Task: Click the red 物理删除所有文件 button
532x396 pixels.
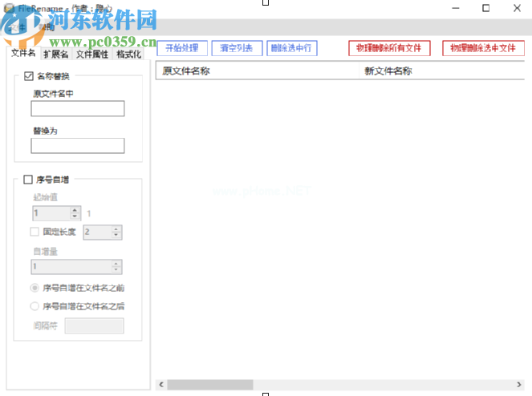Action: coord(389,48)
